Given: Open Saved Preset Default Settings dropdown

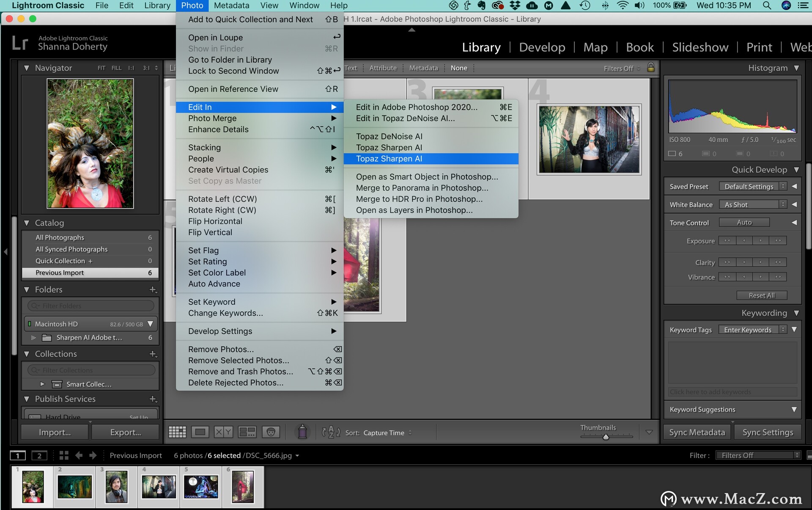Looking at the screenshot, I should point(753,186).
